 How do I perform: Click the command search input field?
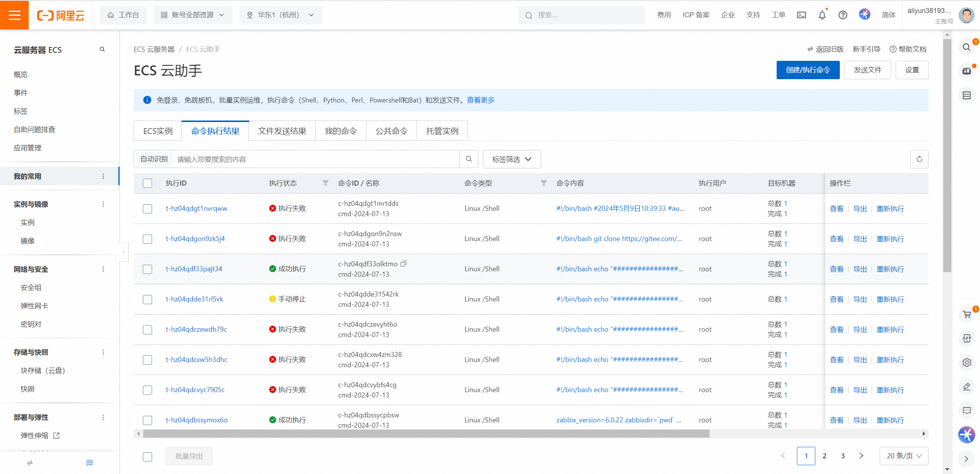(x=316, y=159)
